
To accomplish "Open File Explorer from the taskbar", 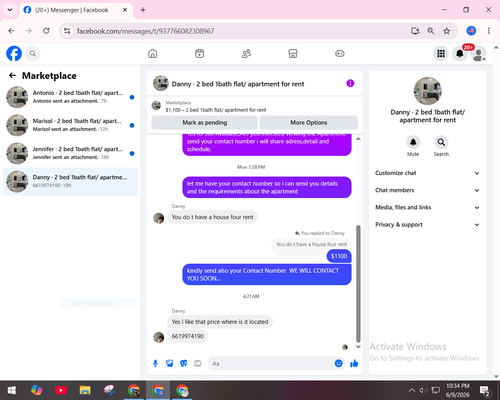I will click(x=85, y=390).
